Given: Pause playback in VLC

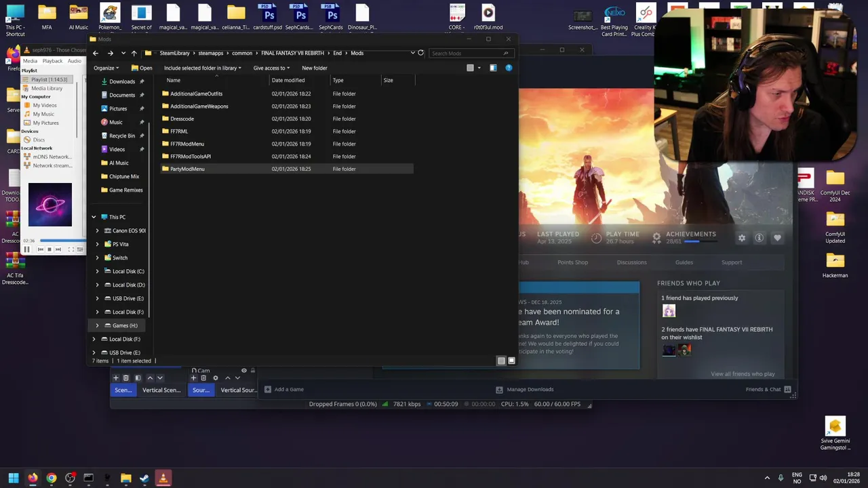Looking at the screenshot, I should 26,249.
